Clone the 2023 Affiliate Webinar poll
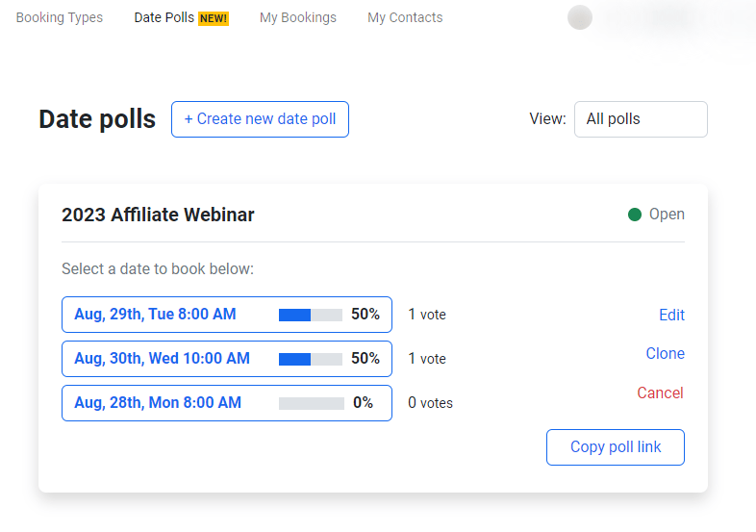 click(665, 353)
